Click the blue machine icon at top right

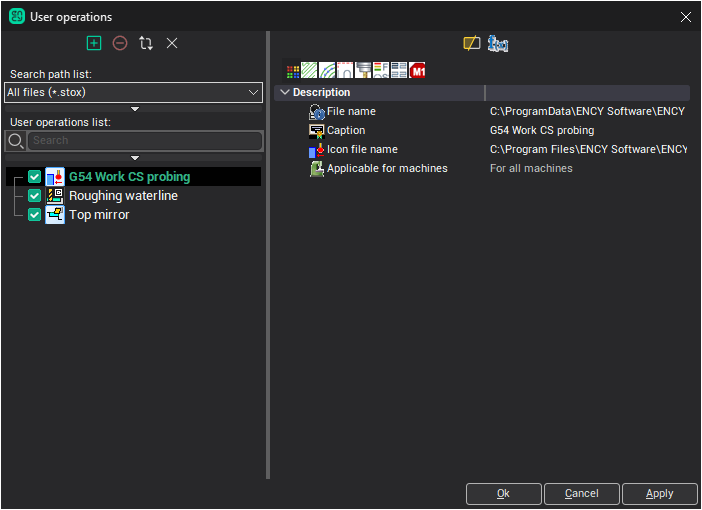tap(498, 43)
